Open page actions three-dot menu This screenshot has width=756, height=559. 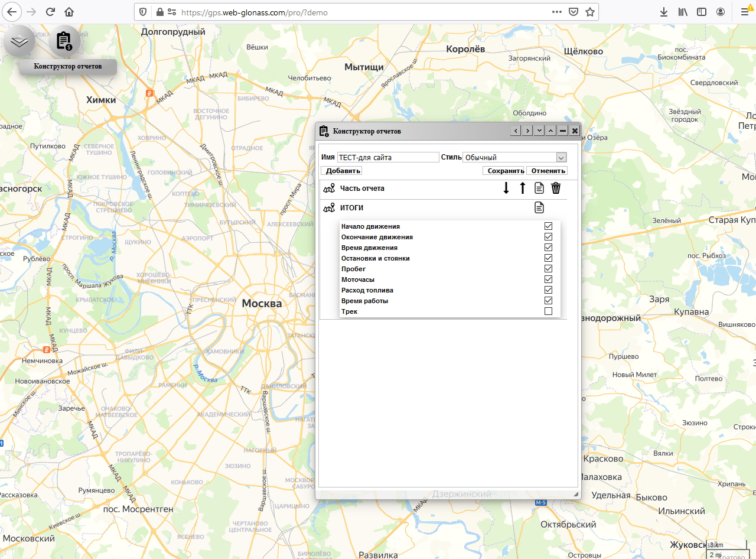(x=557, y=12)
